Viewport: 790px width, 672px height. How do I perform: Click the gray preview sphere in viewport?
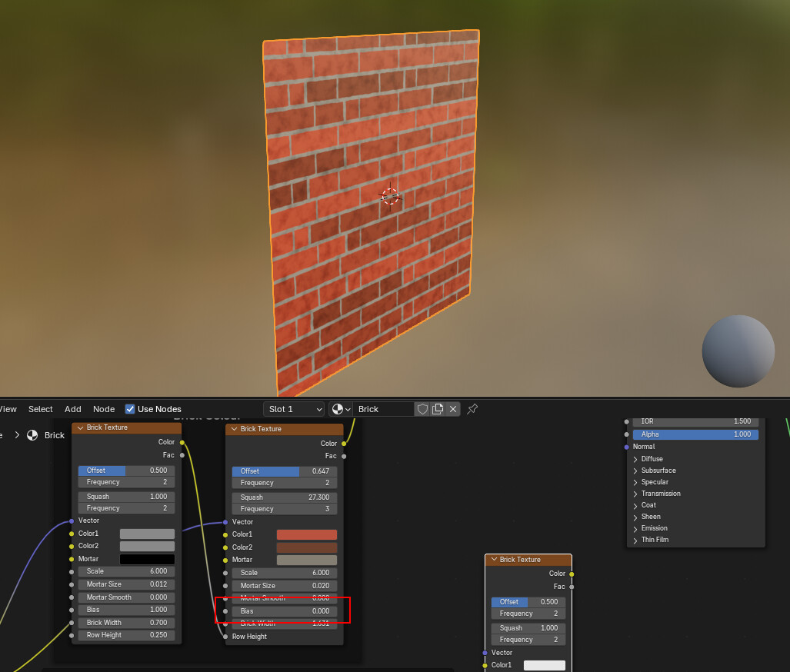pyautogui.click(x=738, y=351)
